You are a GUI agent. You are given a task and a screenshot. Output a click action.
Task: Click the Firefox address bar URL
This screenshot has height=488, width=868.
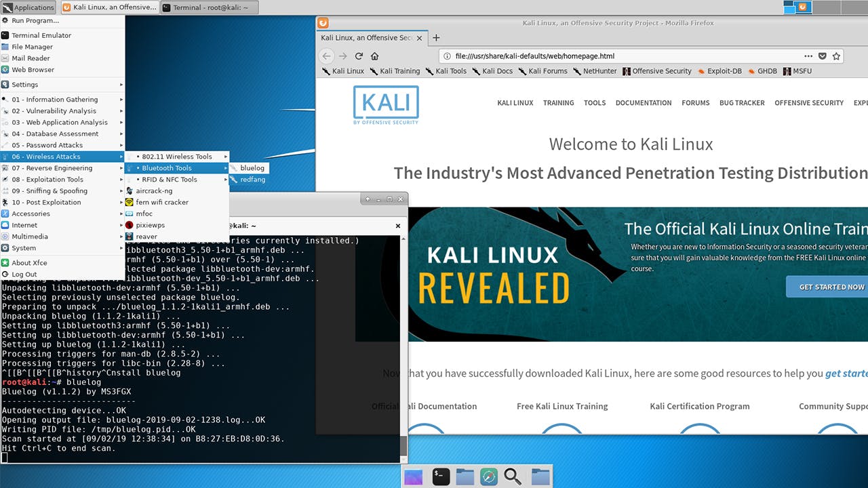534,56
